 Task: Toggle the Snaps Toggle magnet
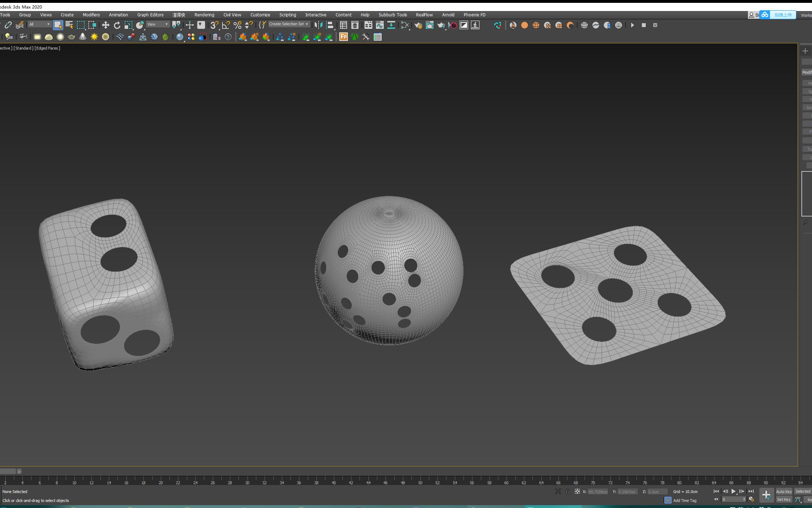(x=214, y=25)
